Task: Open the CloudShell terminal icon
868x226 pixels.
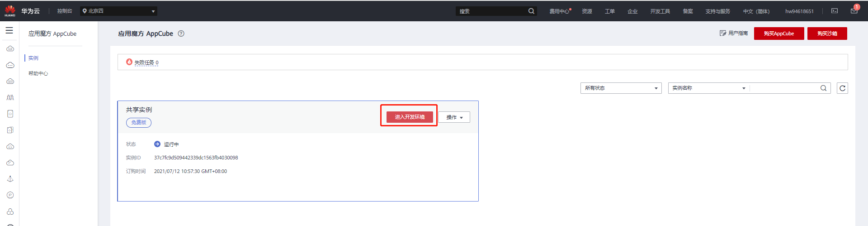Action: coord(835,11)
